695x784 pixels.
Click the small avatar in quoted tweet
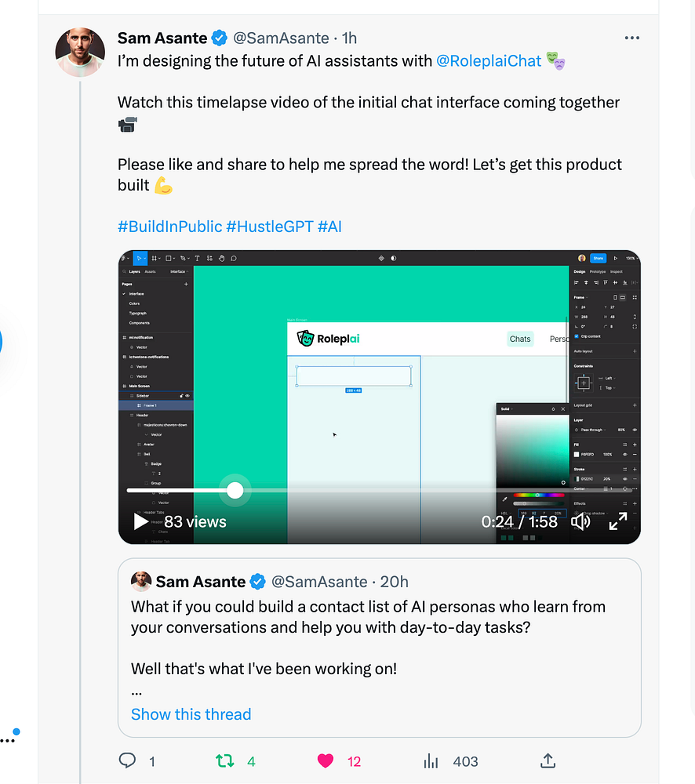(141, 582)
